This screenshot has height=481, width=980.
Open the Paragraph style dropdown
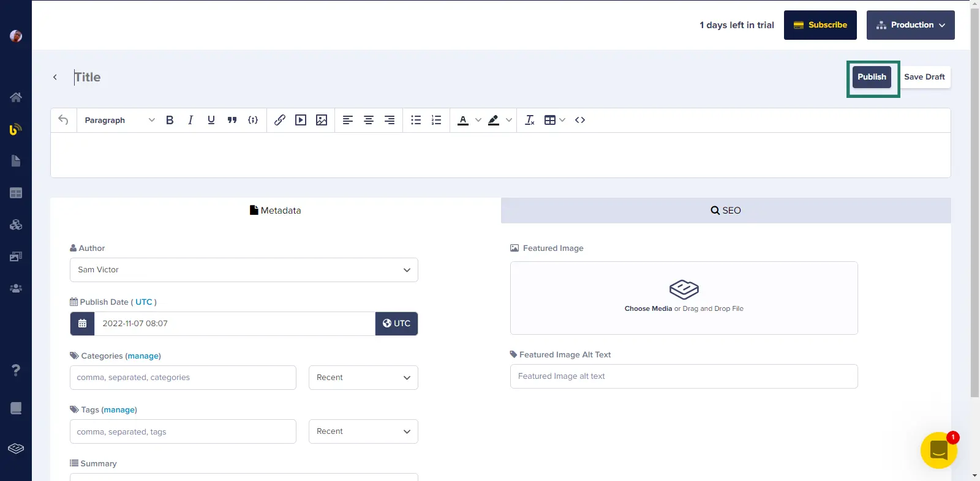click(119, 120)
